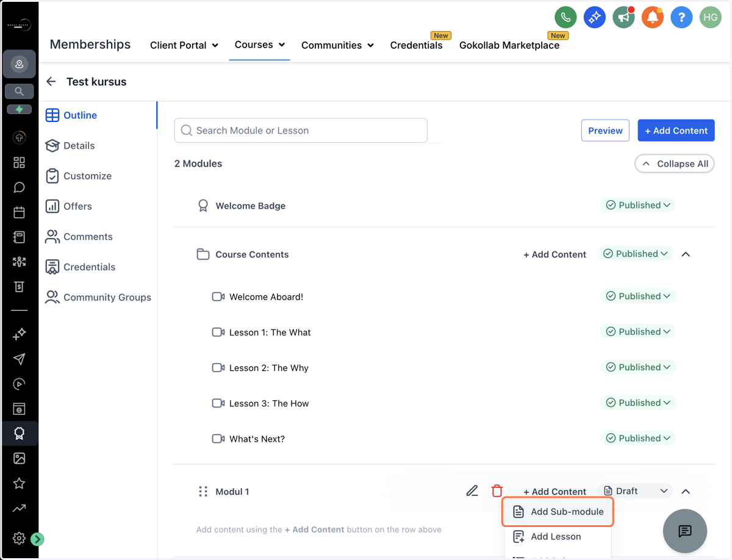The image size is (732, 560).
Task: Open the Media Storage image icon
Action: click(x=19, y=458)
